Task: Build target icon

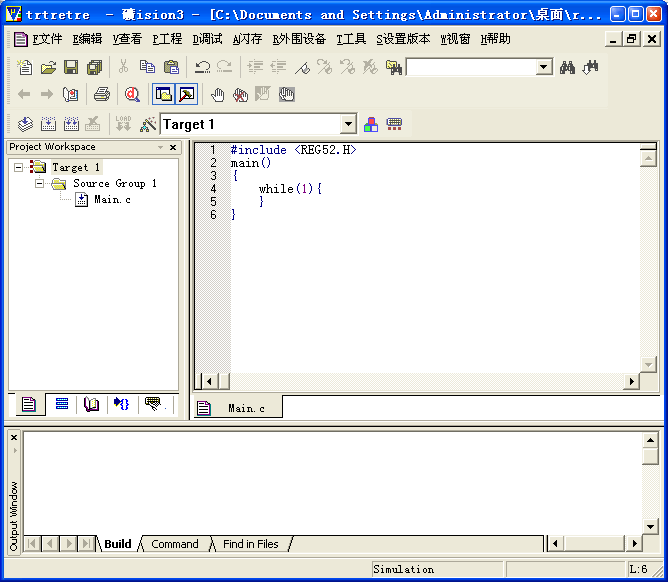Action: [x=48, y=124]
